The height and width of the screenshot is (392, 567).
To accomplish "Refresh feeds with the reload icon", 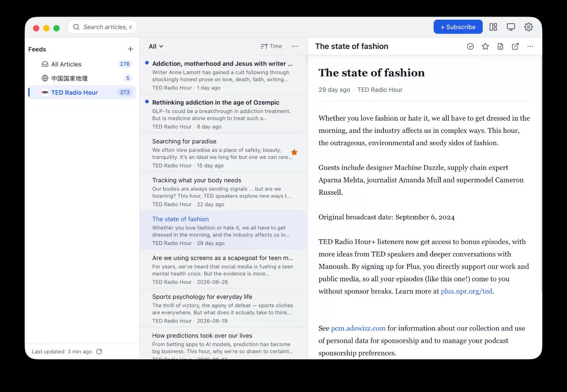I will [x=99, y=351].
